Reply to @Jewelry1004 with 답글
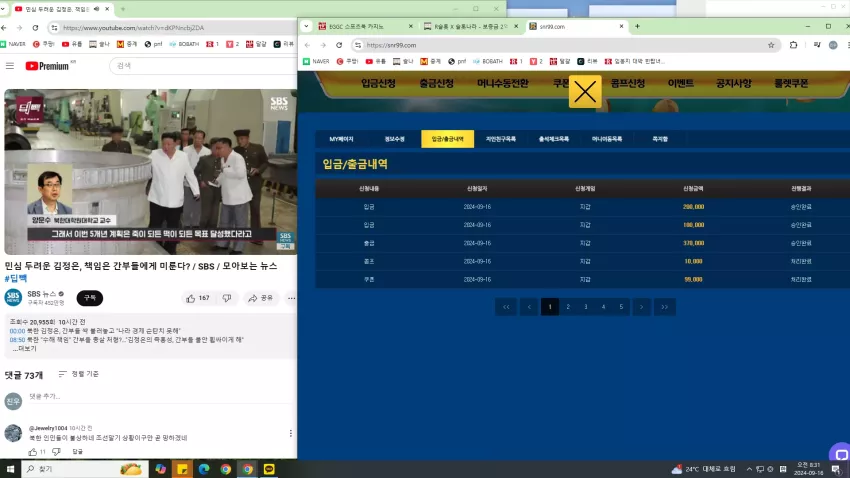This screenshot has width=850, height=478. tap(78, 451)
